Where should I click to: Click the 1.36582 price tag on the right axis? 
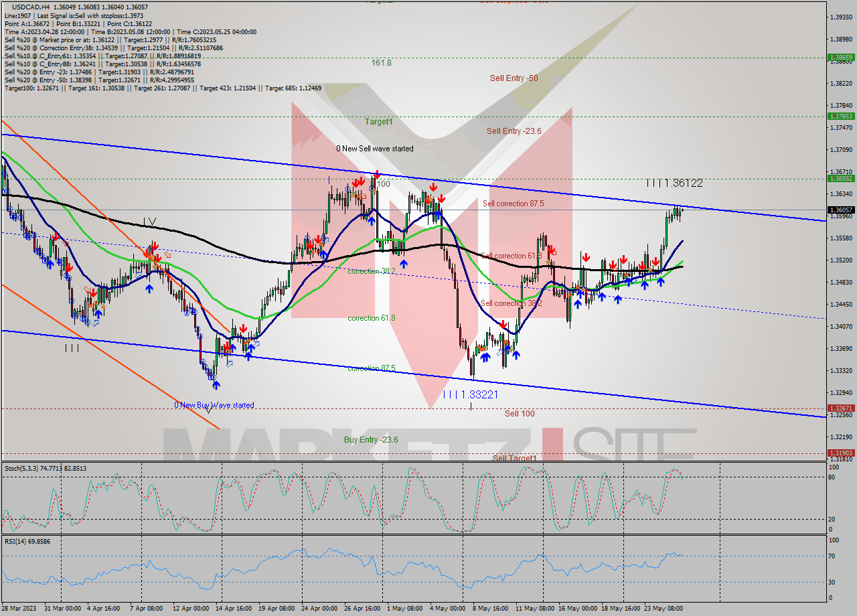point(842,179)
